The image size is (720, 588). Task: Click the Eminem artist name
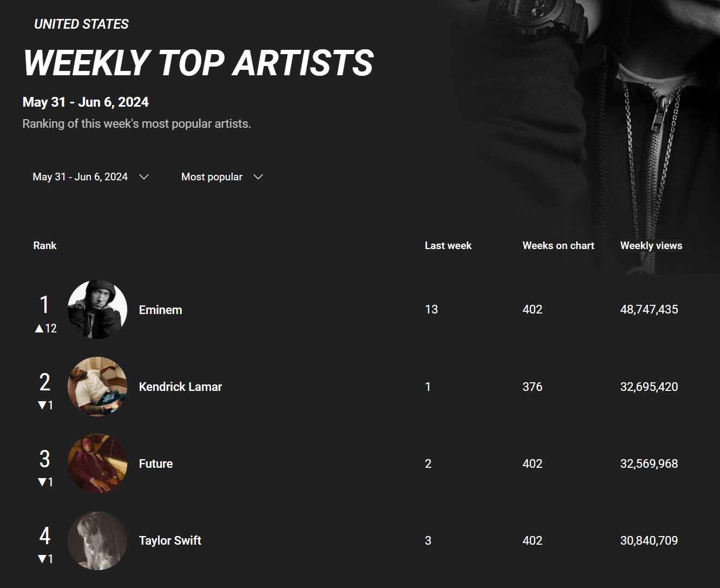(160, 310)
